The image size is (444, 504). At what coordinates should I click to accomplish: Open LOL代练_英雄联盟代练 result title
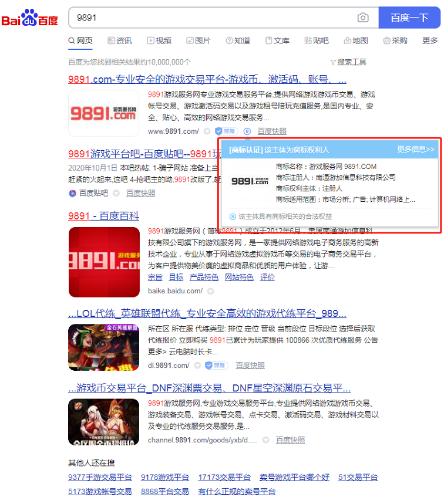point(207,313)
